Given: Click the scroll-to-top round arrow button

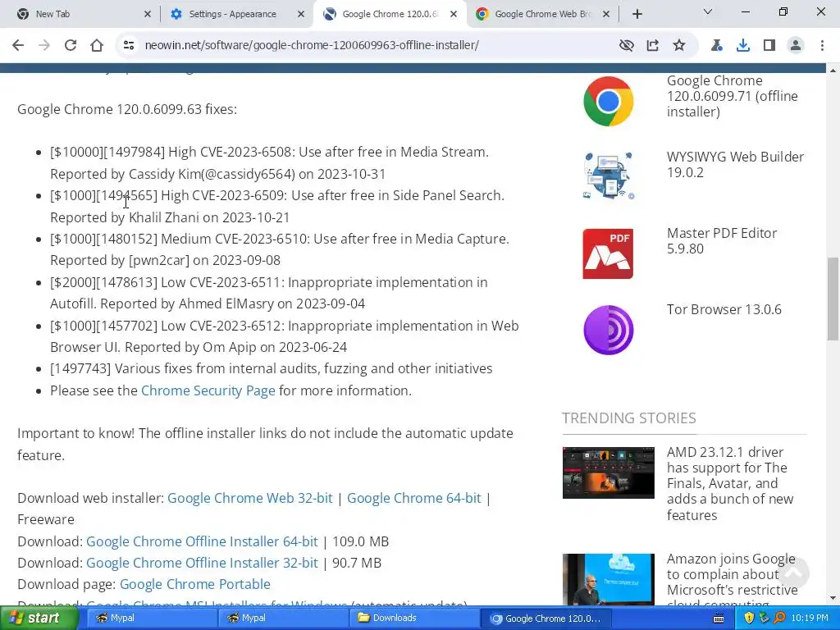Looking at the screenshot, I should (x=793, y=572).
